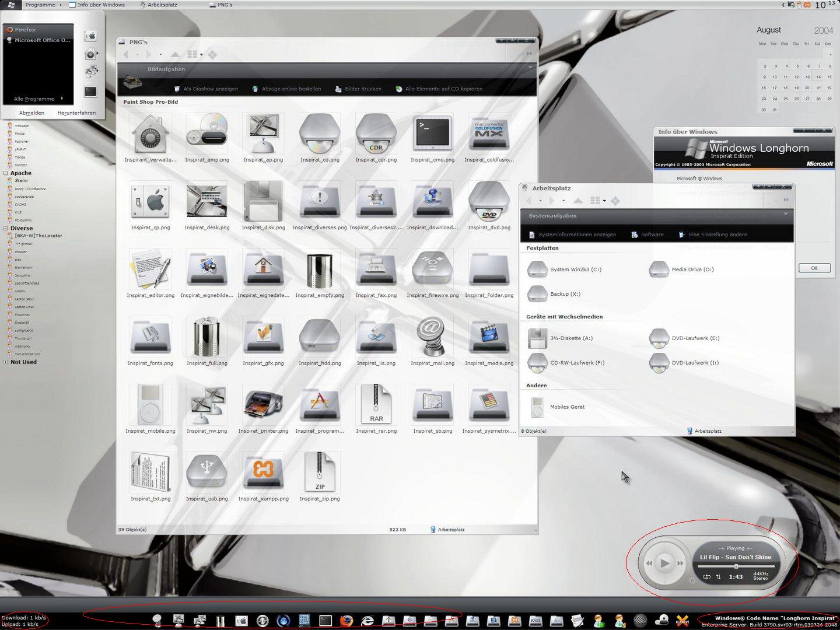Screen dimensions: 840x630
Task: Launch Internet Explorer from the bottom dock
Action: 367,621
